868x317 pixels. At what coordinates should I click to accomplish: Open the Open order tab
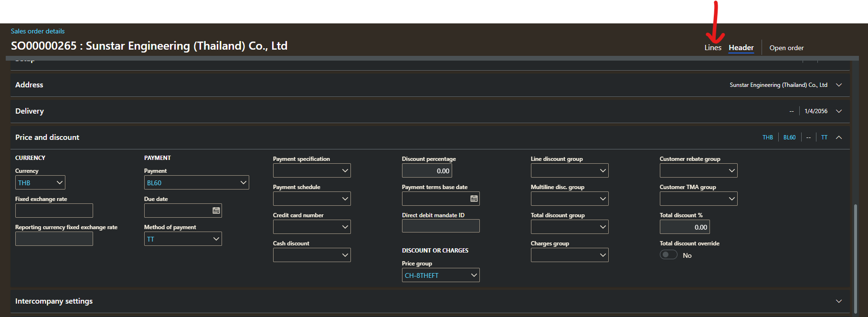tap(786, 48)
